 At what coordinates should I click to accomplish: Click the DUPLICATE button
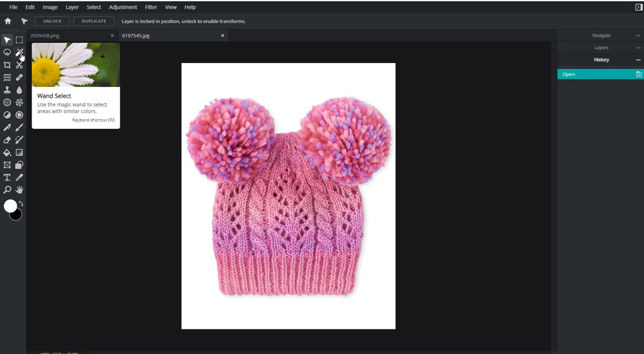pos(93,21)
